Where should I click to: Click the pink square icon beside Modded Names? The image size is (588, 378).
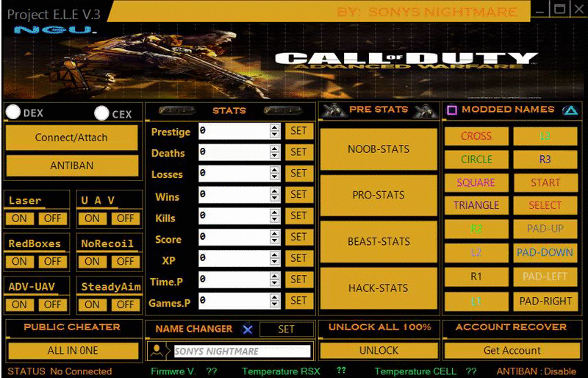click(452, 110)
